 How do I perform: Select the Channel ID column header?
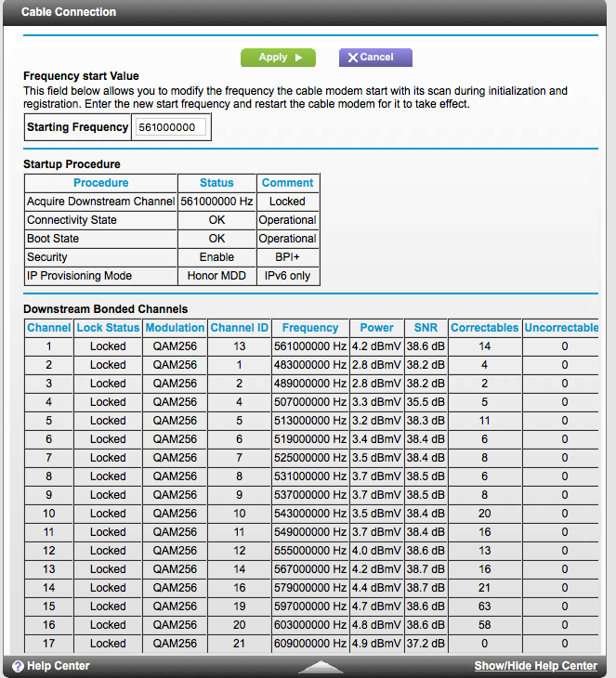(x=240, y=328)
